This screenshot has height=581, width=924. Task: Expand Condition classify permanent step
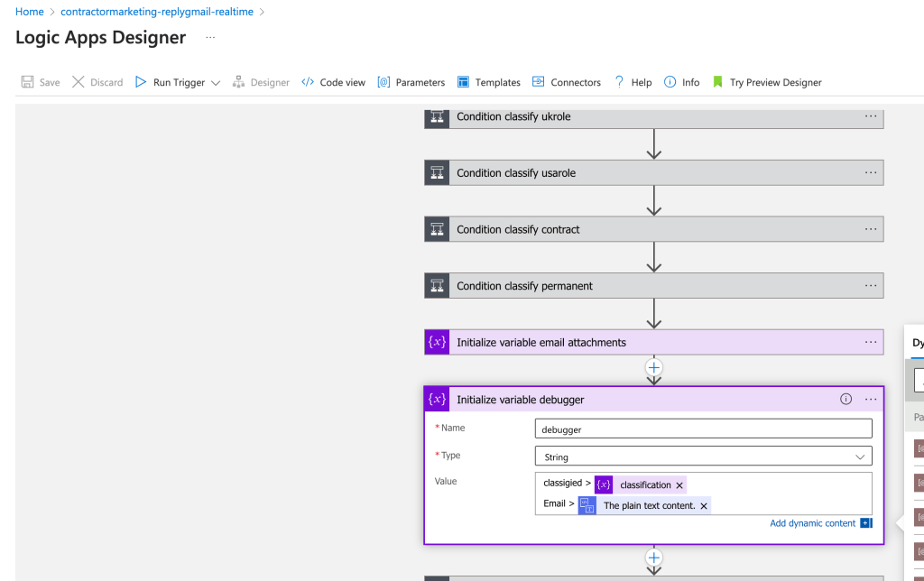(654, 286)
